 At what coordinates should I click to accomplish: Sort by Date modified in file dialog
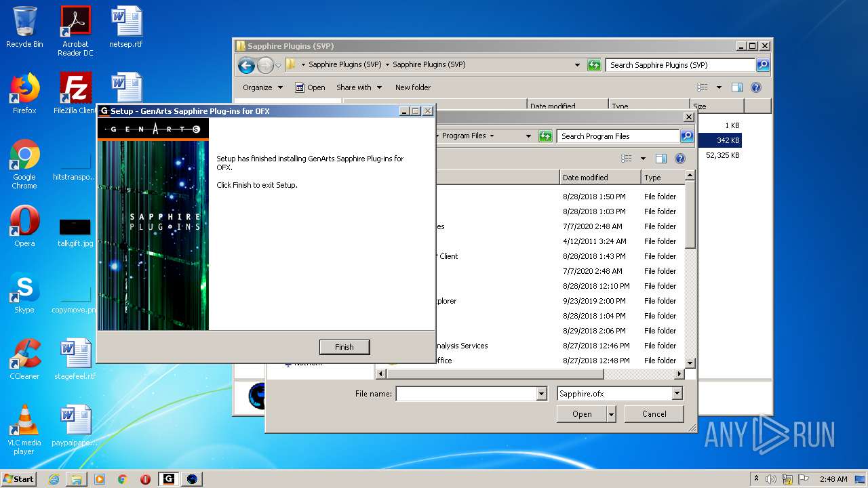(600, 178)
